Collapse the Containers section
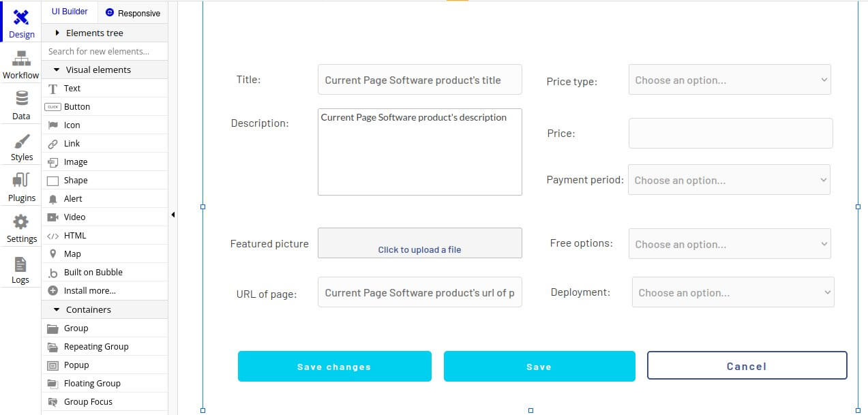Screen dimensions: 868x415 point(57,309)
